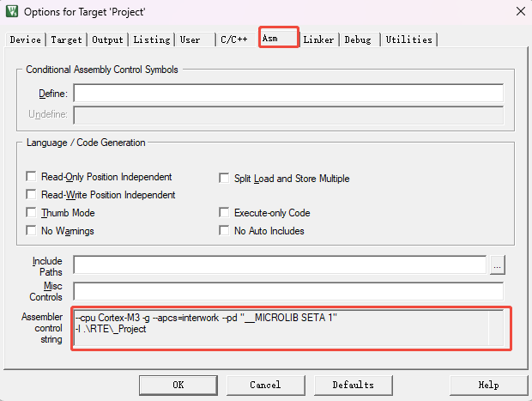Toggle Execute-only Code checkbox
Screen dimensions: 532x401
click(x=226, y=213)
